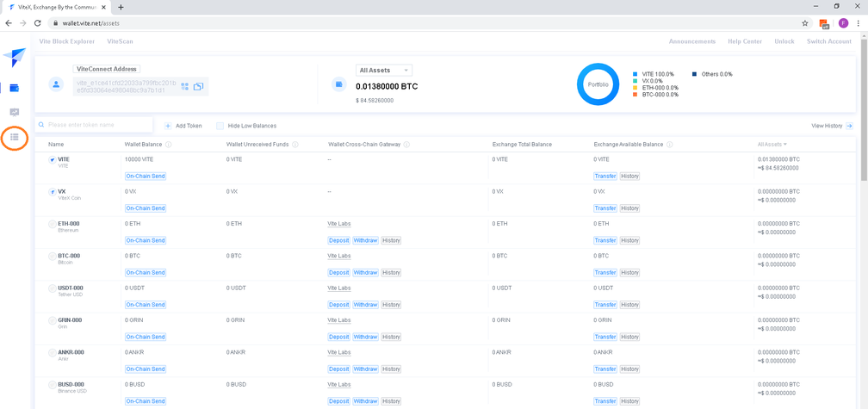Select the wallet address text
This screenshot has width=868, height=409.
[127, 86]
